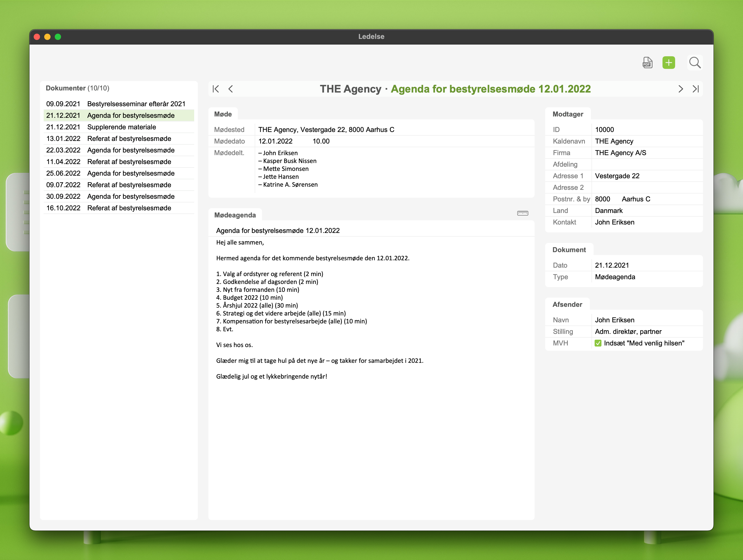Viewport: 743px width, 560px height.
Task: Export document as PDF
Action: point(647,63)
